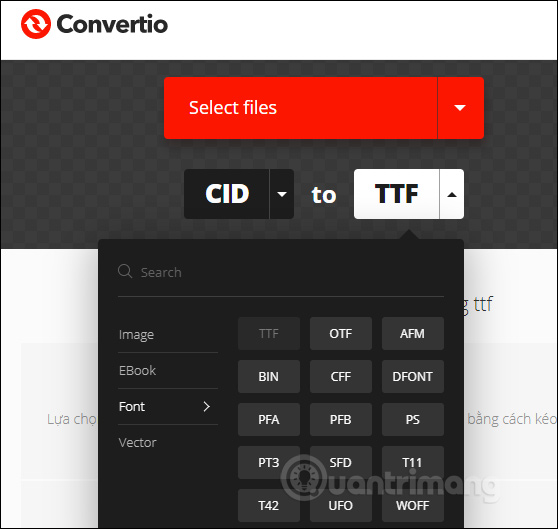Choose the T11 format
This screenshot has width=558, height=529.
(413, 463)
